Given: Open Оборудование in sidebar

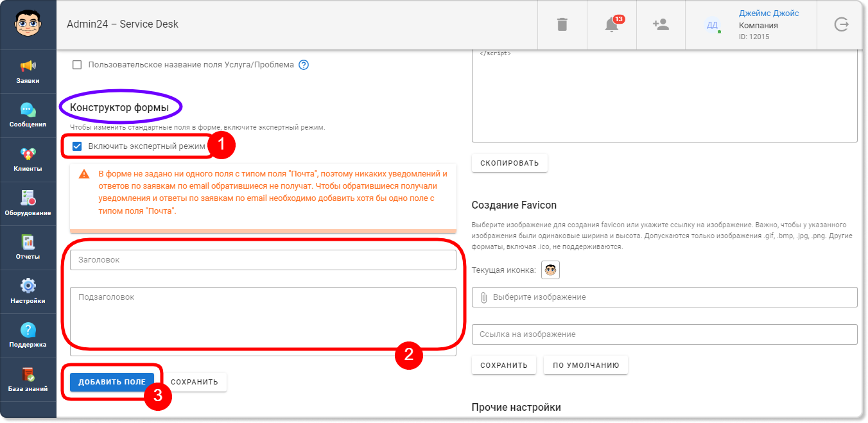Looking at the screenshot, I should 28,203.
